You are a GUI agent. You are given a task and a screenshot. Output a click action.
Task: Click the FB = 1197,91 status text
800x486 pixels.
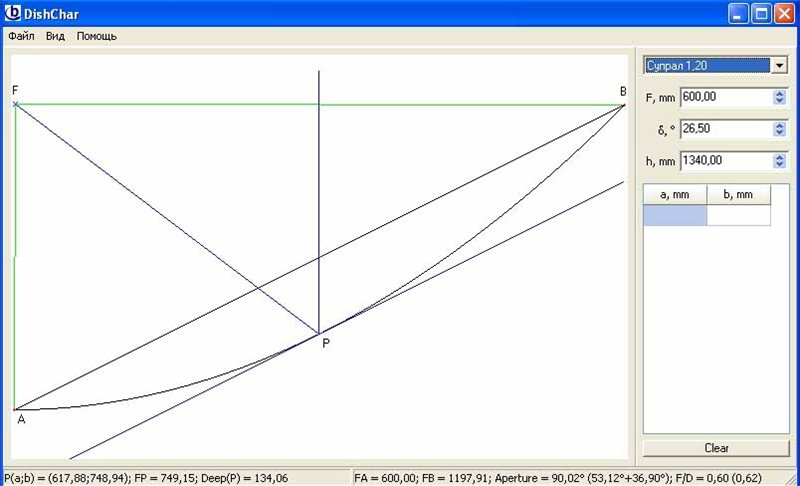(455, 478)
